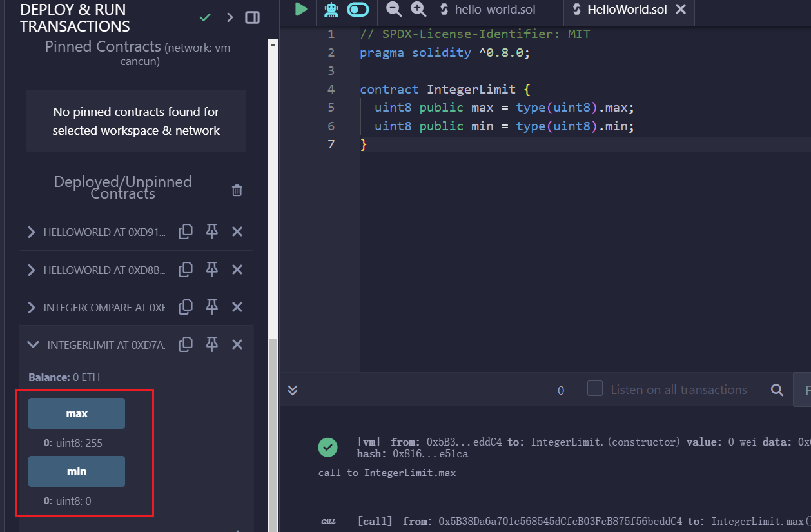
Task: Remove the first HelloWorld deployed contract
Action: (x=237, y=232)
